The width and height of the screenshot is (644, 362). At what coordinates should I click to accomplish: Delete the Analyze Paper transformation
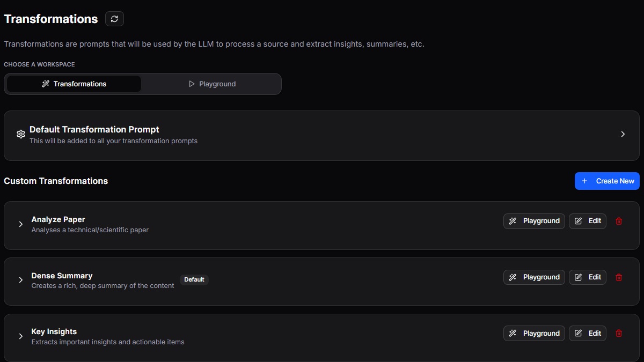pyautogui.click(x=619, y=221)
